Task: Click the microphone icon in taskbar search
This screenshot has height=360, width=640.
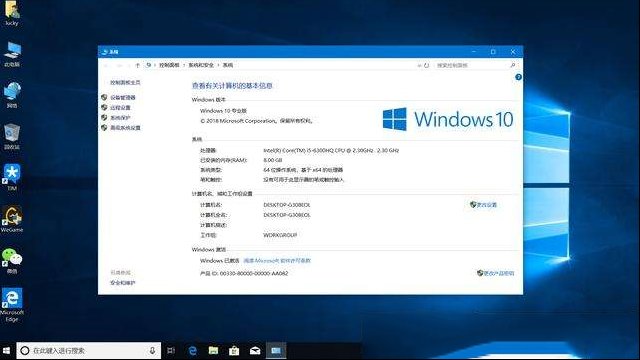Action: pyautogui.click(x=152, y=351)
